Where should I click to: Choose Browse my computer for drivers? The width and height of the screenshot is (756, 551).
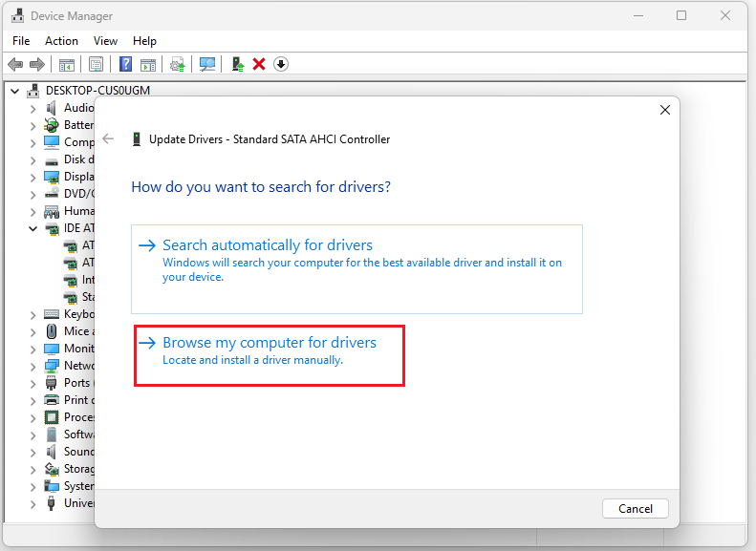point(269,355)
